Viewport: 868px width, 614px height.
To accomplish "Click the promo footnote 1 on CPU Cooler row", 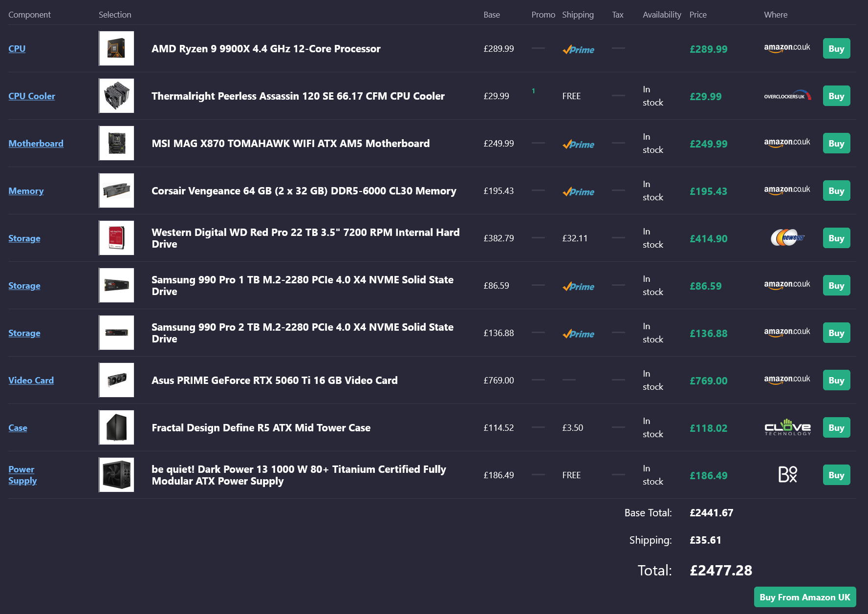I will coord(533,91).
